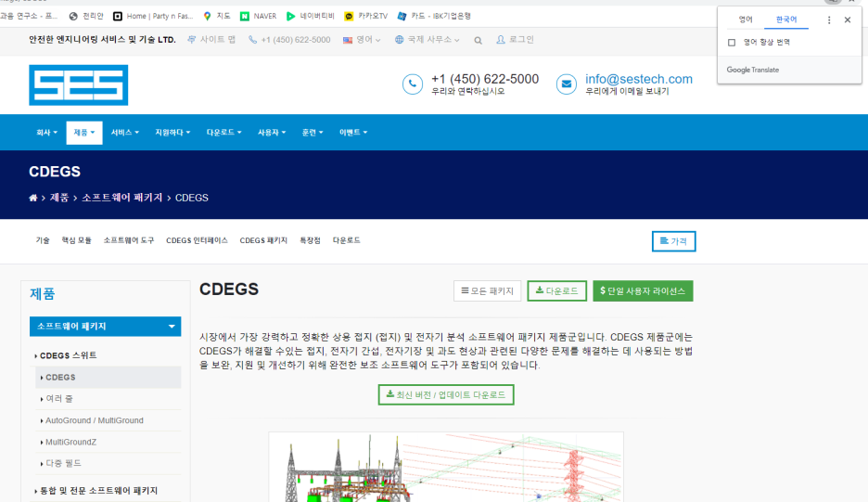Collapse the 소프트웨어 패키지 sidebar dropdown
Image resolution: width=868 pixels, height=502 pixels.
[105, 327]
